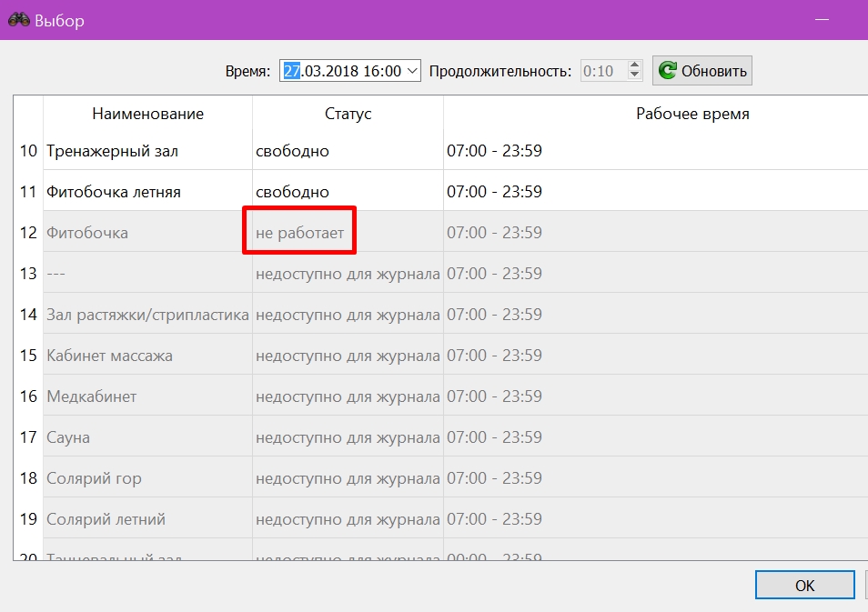Select the Тренажерный зал row name
The width and height of the screenshot is (868, 612).
113,151
